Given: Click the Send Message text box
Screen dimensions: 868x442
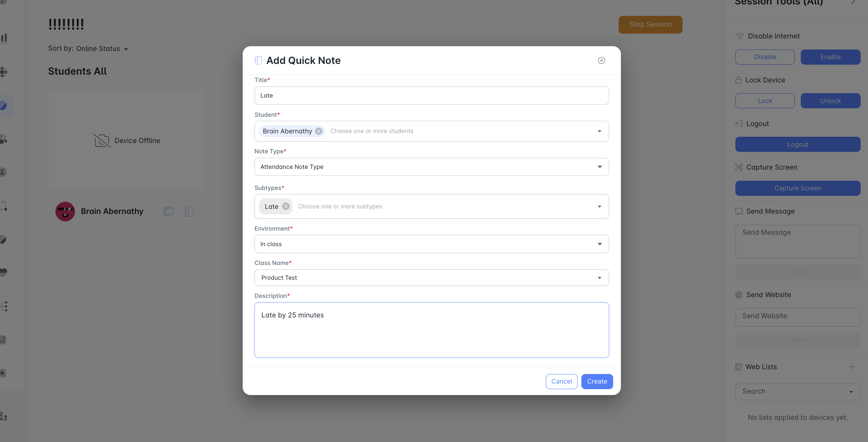Looking at the screenshot, I should point(798,241).
